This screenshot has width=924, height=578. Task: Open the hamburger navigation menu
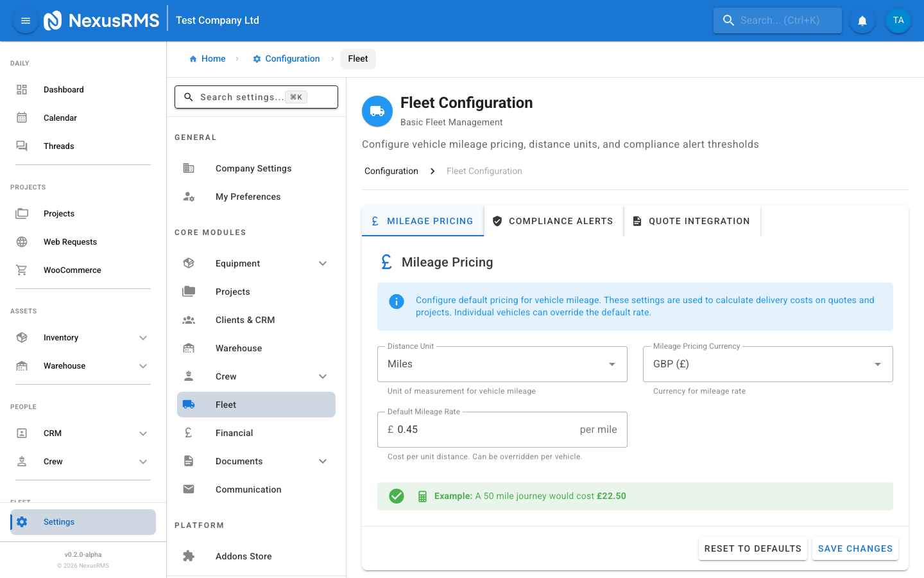[25, 20]
